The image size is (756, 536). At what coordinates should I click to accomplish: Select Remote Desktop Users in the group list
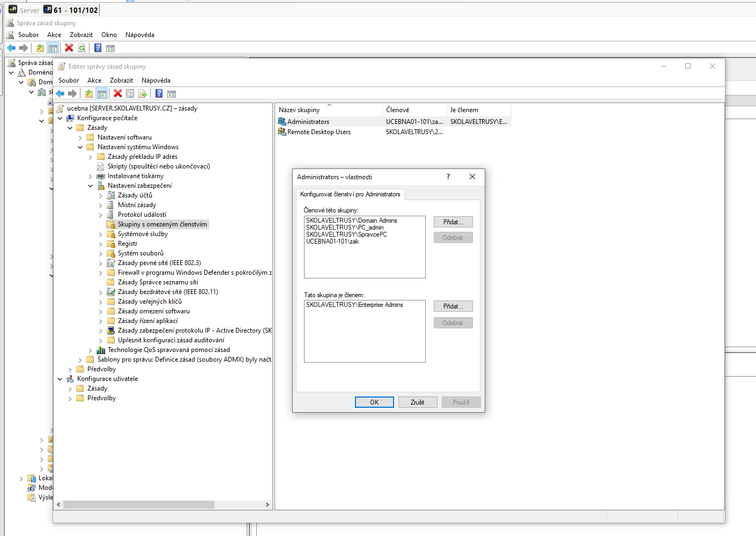click(318, 132)
